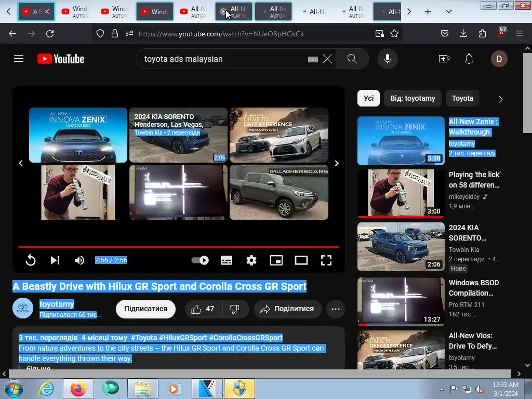Screen dimensions: 532x399
Task: Enable the miniplayer mode
Action: tap(276, 260)
